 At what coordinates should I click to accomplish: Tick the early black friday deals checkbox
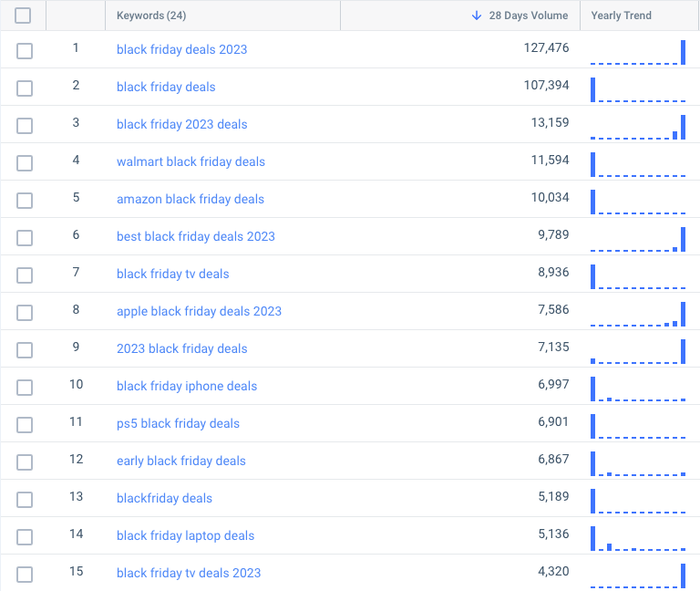coord(25,461)
